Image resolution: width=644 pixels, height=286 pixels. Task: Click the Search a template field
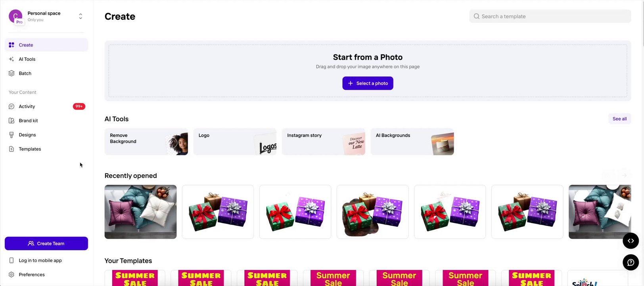click(550, 16)
